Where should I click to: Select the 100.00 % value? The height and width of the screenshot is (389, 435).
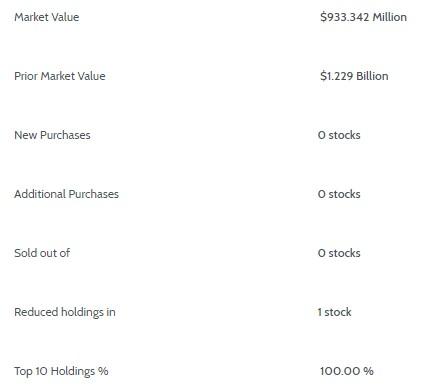[x=347, y=371]
